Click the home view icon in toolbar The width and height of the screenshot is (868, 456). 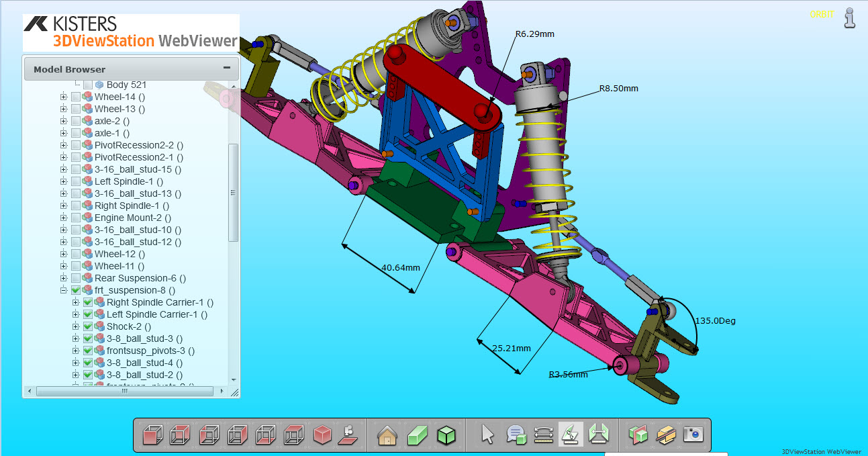(x=387, y=435)
